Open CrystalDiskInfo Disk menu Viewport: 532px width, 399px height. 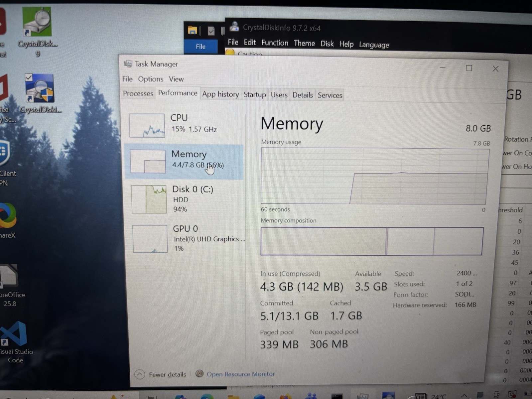tap(327, 44)
